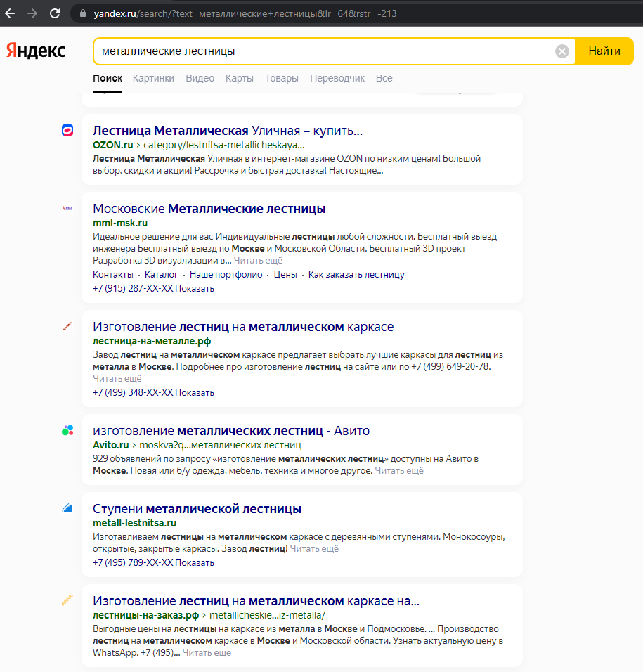Click the padlock site security icon

(x=83, y=14)
